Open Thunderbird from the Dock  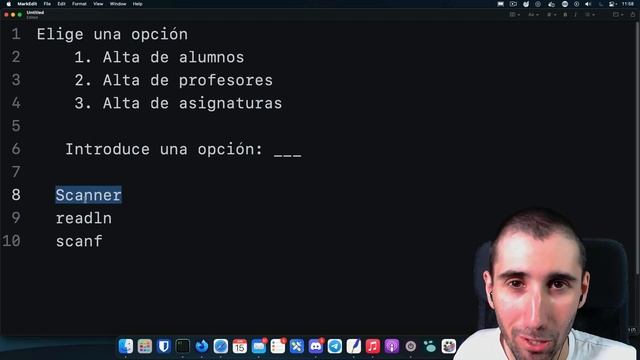pos(202,347)
